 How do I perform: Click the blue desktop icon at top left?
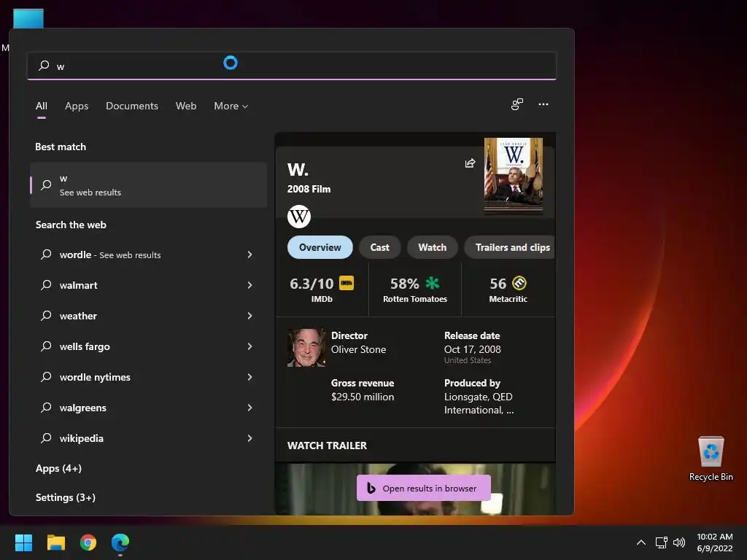click(x=28, y=19)
